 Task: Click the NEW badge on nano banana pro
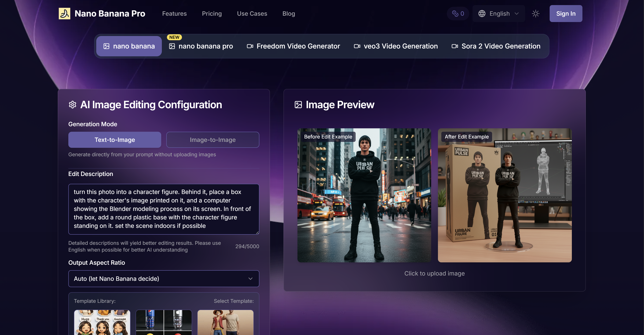click(174, 37)
